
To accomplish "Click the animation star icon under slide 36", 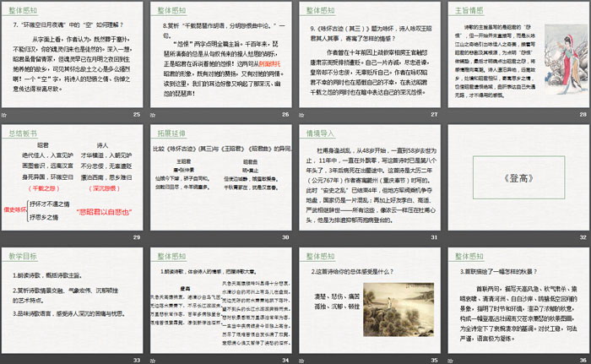I will [x=450, y=361].
